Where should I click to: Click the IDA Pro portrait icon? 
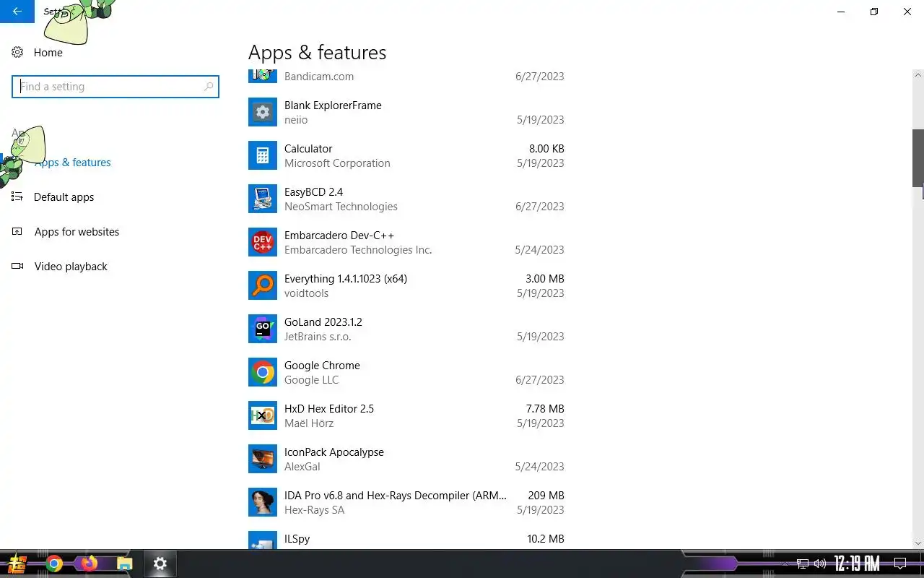(x=263, y=502)
